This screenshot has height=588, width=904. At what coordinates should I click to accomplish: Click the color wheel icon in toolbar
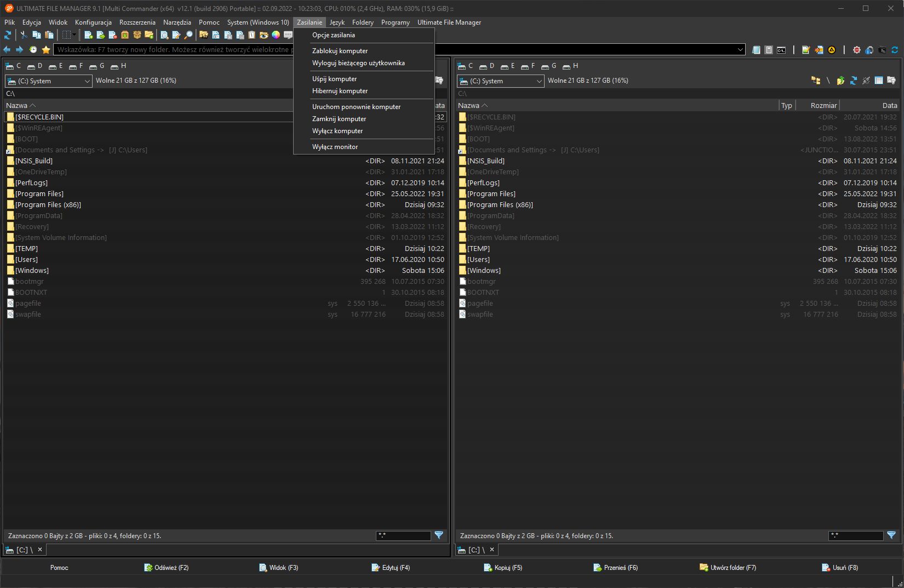276,35
